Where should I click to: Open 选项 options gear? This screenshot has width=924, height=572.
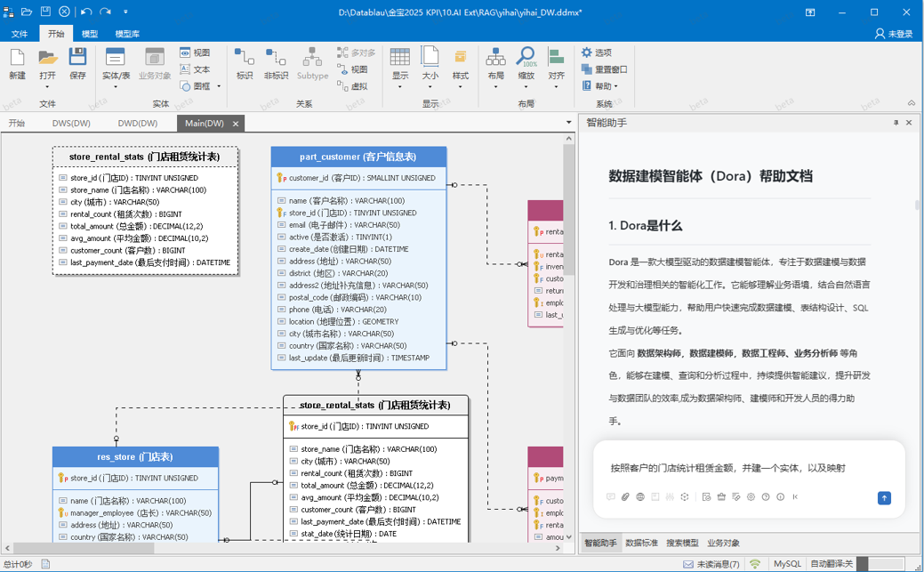597,52
